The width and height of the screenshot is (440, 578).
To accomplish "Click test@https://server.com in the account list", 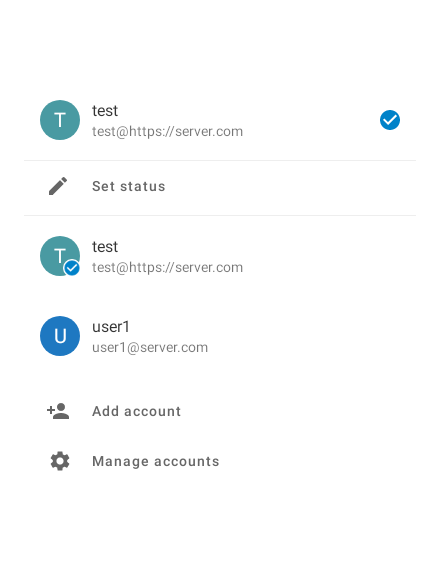I will pyautogui.click(x=168, y=268).
